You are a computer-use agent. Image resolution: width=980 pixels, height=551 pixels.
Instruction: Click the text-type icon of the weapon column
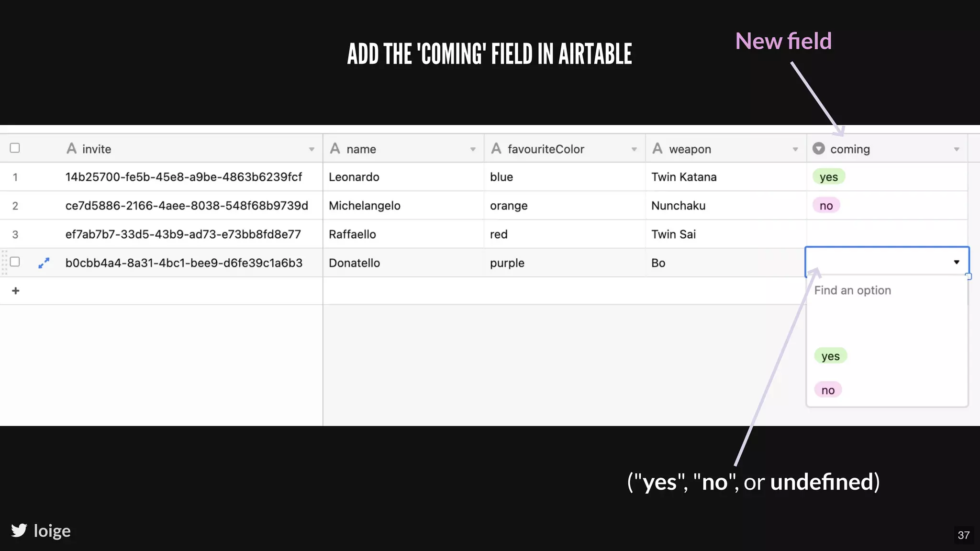[657, 148]
